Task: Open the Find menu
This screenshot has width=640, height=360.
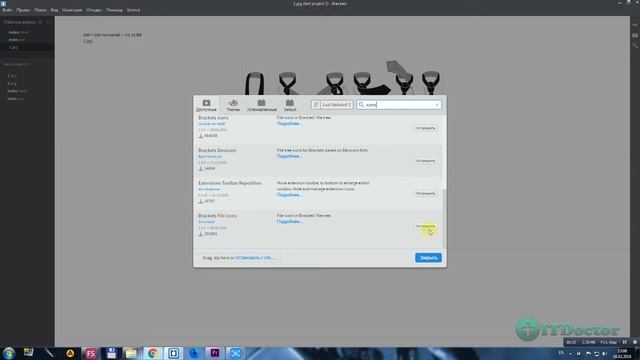Action: (40, 10)
